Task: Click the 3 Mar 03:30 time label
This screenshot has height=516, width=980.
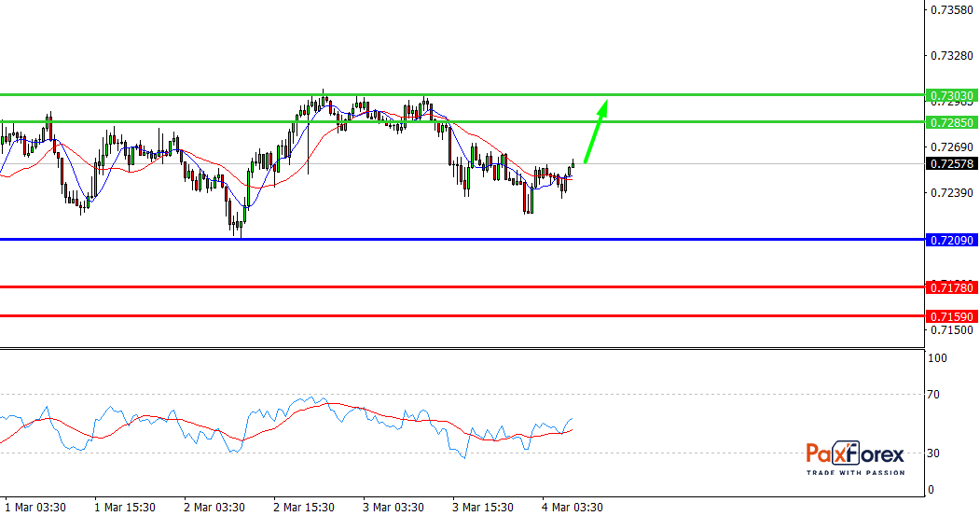Action: pos(393,508)
